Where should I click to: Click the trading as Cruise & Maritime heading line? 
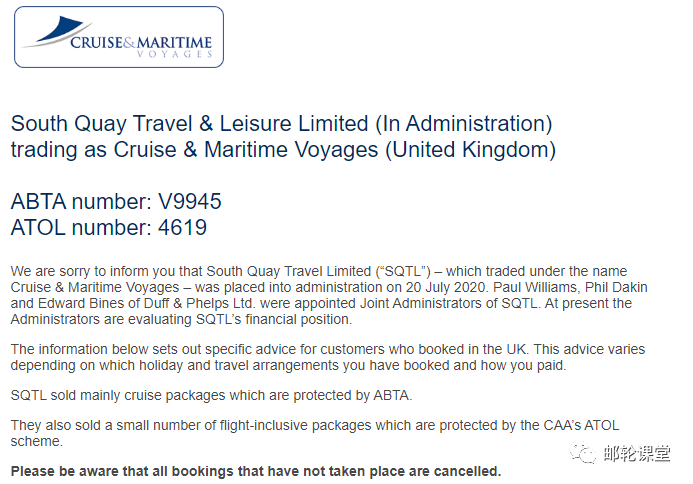tap(283, 149)
